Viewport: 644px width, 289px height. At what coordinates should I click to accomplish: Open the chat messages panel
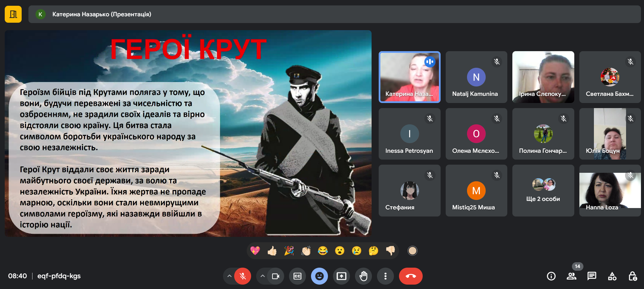pos(592,276)
